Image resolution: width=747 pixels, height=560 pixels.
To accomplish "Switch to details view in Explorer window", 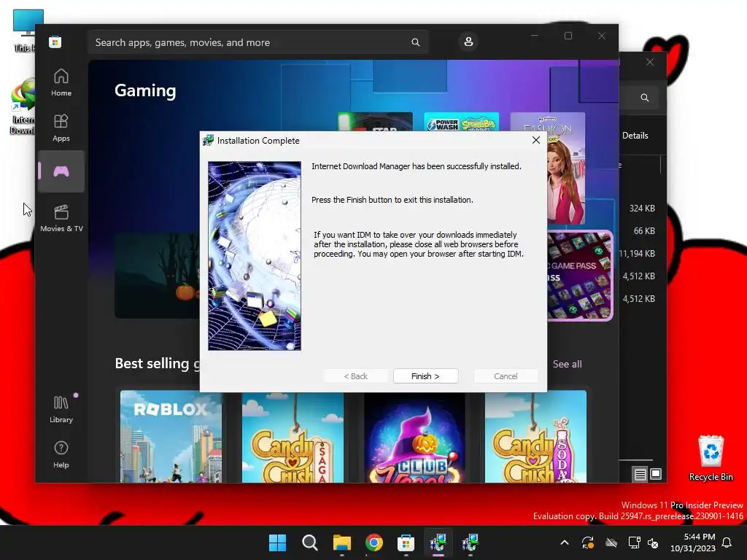I will [640, 474].
